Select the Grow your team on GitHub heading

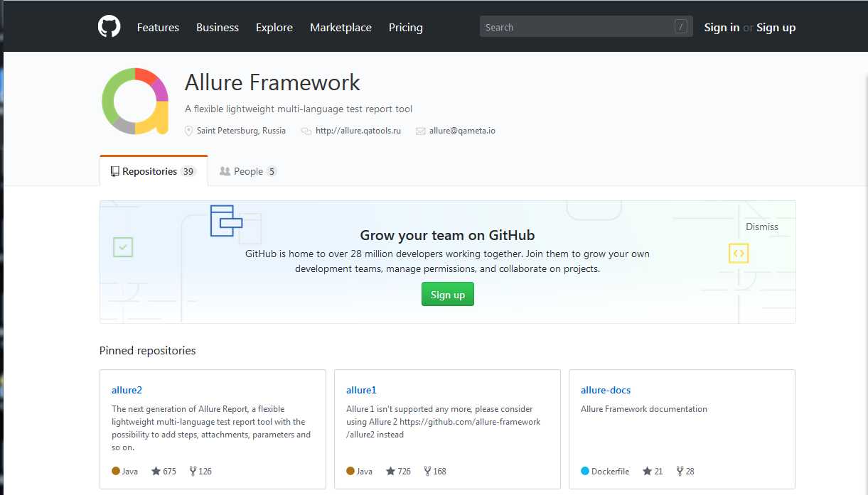point(447,235)
